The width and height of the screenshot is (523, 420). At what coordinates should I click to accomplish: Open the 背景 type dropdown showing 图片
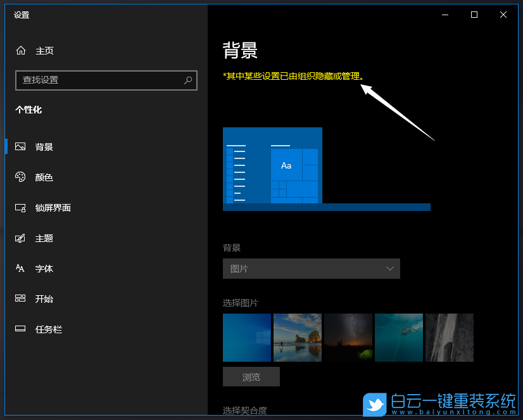coord(311,269)
